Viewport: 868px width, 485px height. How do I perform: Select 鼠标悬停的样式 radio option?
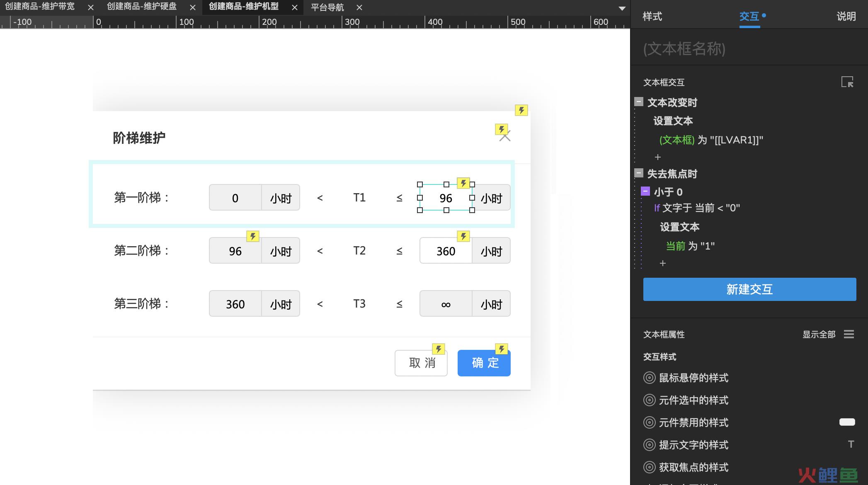coord(649,378)
